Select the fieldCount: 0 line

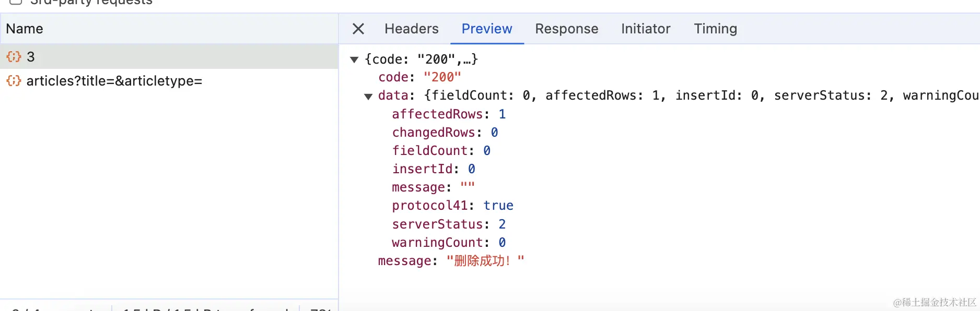(x=441, y=151)
